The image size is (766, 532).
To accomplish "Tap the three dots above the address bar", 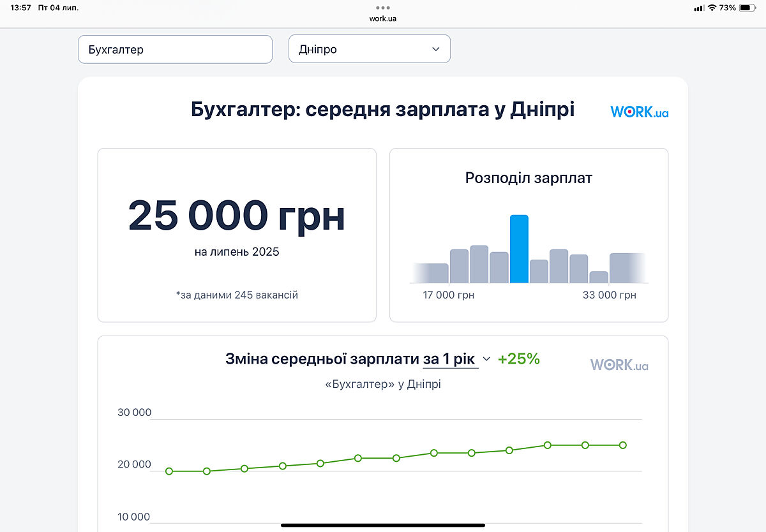I will (382, 8).
